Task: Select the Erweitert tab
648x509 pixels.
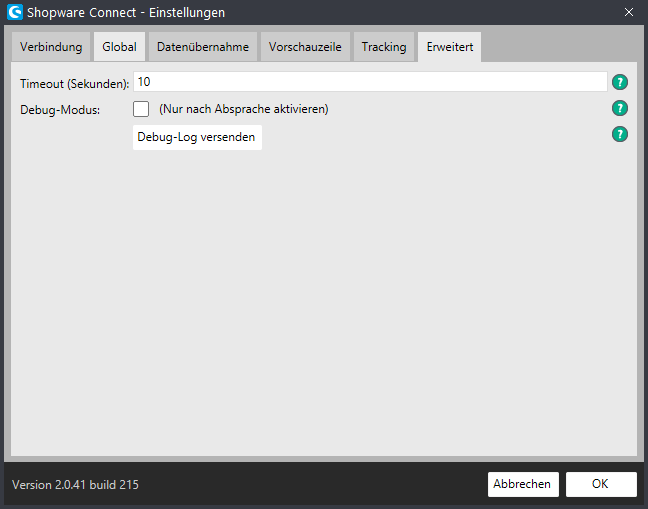Action: (x=450, y=47)
